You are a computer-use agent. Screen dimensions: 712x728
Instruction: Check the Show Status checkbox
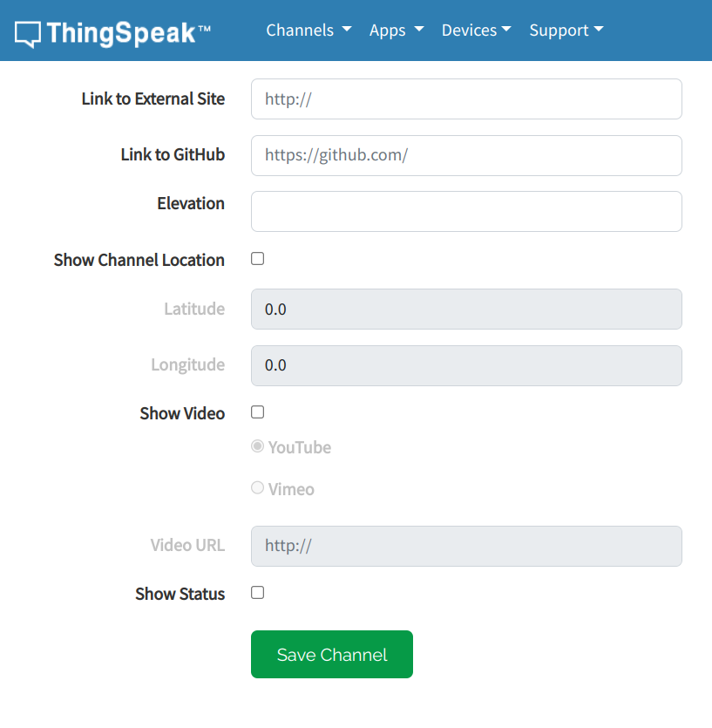click(x=258, y=593)
